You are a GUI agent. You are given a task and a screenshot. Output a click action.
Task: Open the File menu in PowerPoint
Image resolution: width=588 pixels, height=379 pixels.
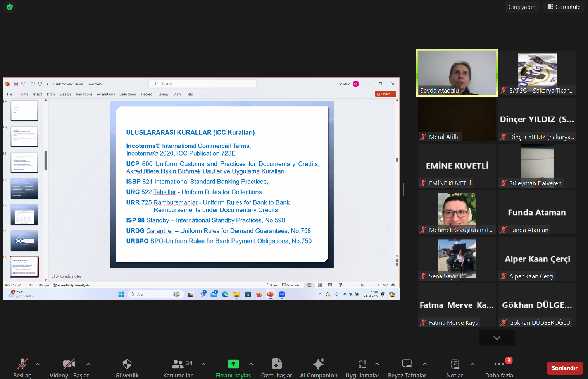pos(10,94)
